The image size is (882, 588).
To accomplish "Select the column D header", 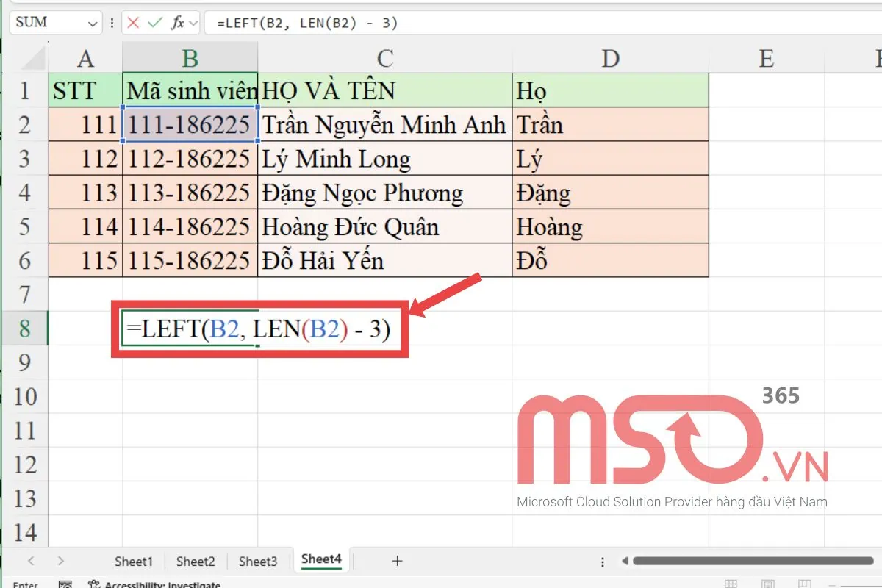I will 610,58.
